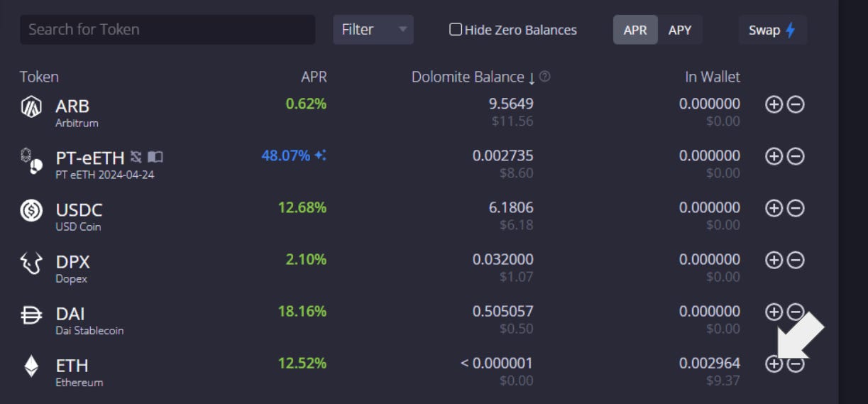This screenshot has width=868, height=404.
Task: Click the minus icon for DAI
Action: (x=796, y=312)
